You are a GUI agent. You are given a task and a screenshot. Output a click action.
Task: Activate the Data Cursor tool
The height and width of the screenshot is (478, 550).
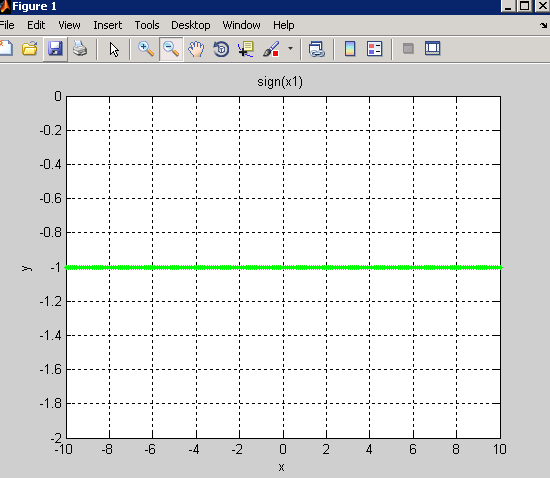[x=246, y=49]
